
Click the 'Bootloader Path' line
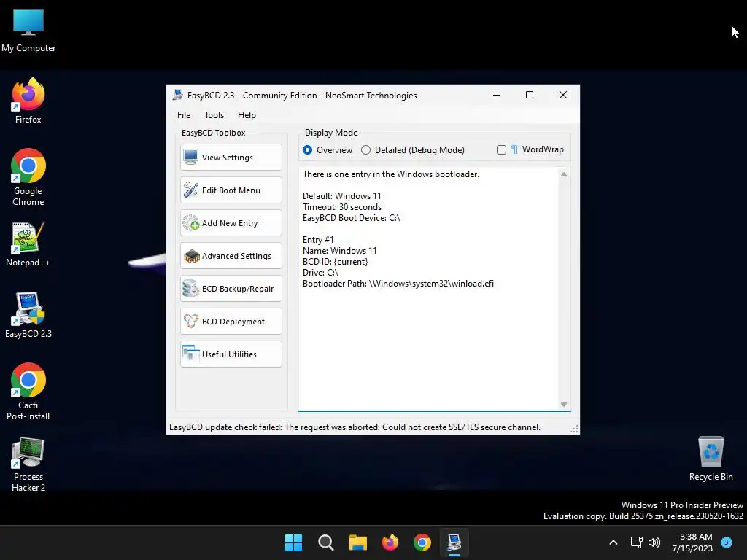coord(398,284)
